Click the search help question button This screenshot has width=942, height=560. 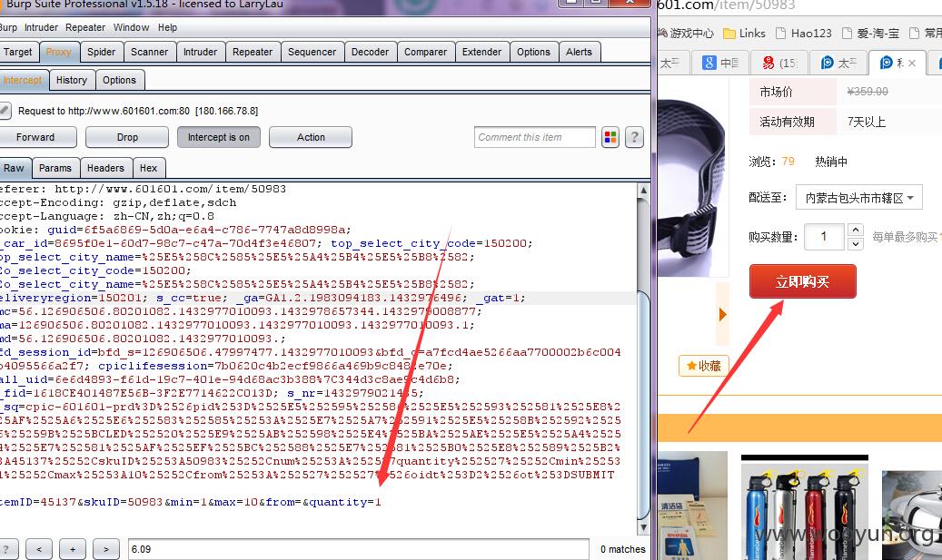point(7,549)
